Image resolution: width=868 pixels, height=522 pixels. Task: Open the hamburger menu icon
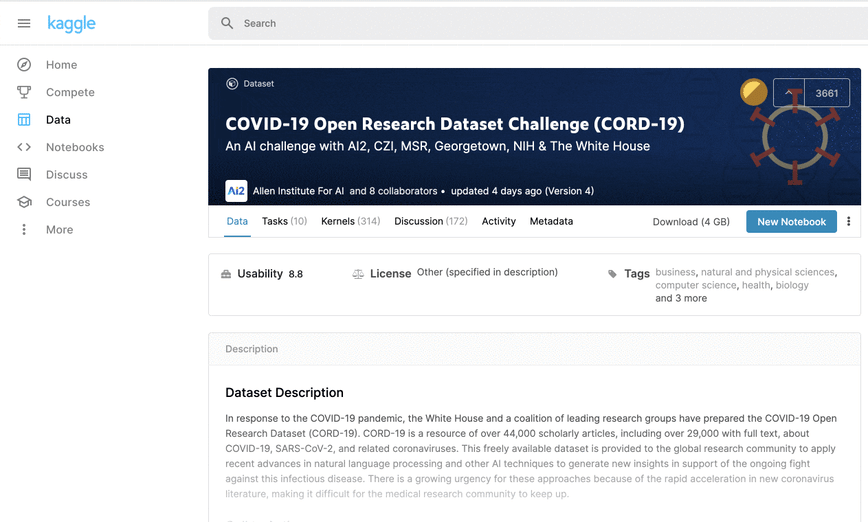[24, 23]
